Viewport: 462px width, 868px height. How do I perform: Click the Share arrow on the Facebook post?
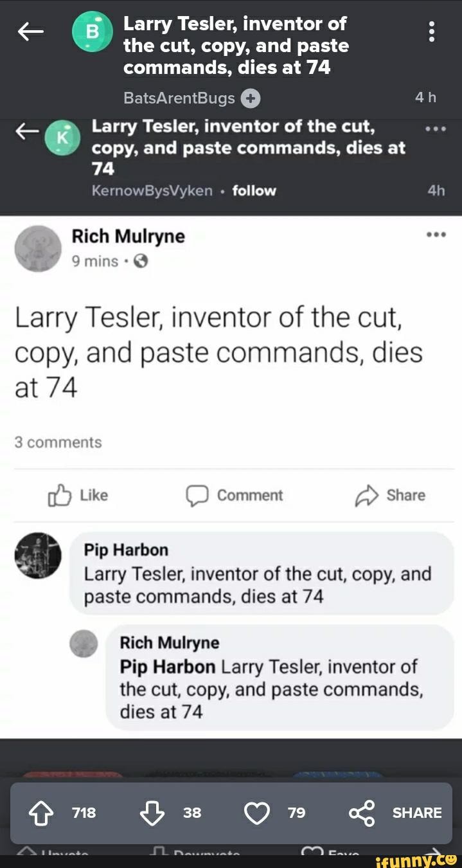tap(366, 495)
